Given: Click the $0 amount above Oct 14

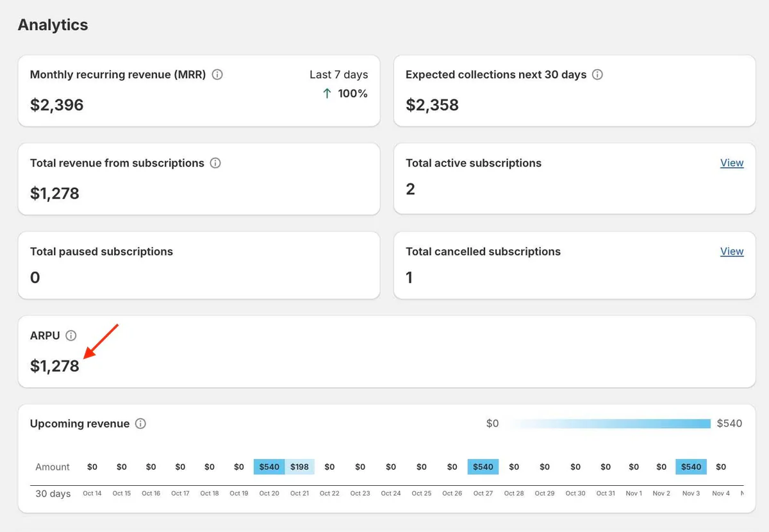Looking at the screenshot, I should coord(92,467).
